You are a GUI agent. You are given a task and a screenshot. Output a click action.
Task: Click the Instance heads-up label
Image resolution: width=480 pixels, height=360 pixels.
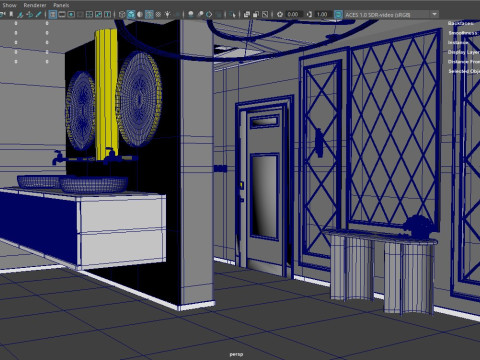click(x=458, y=43)
